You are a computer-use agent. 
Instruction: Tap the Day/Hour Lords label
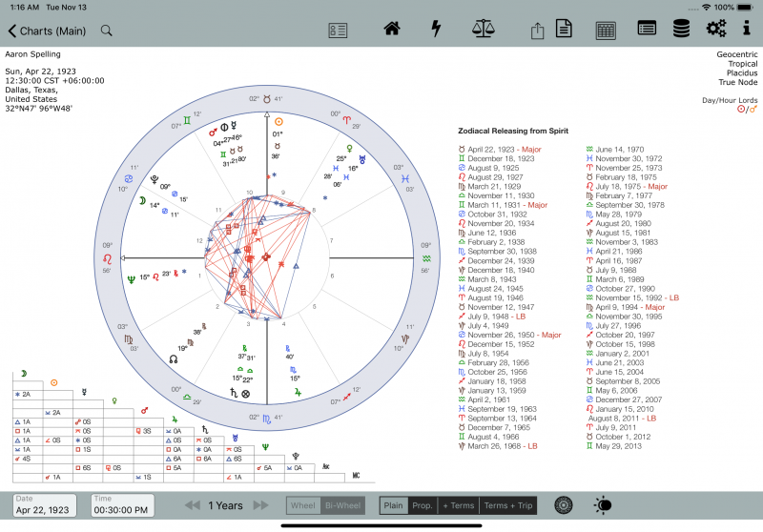[x=730, y=100]
